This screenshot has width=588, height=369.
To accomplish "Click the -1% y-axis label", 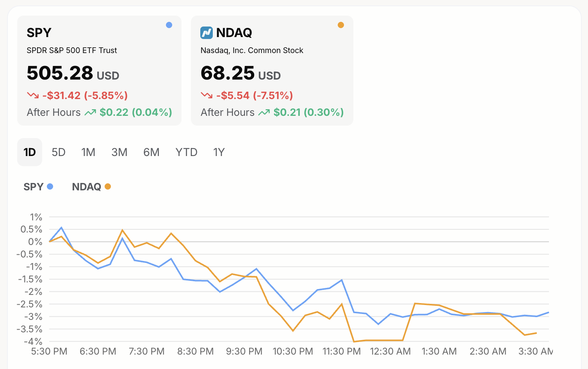I will click(x=34, y=267).
